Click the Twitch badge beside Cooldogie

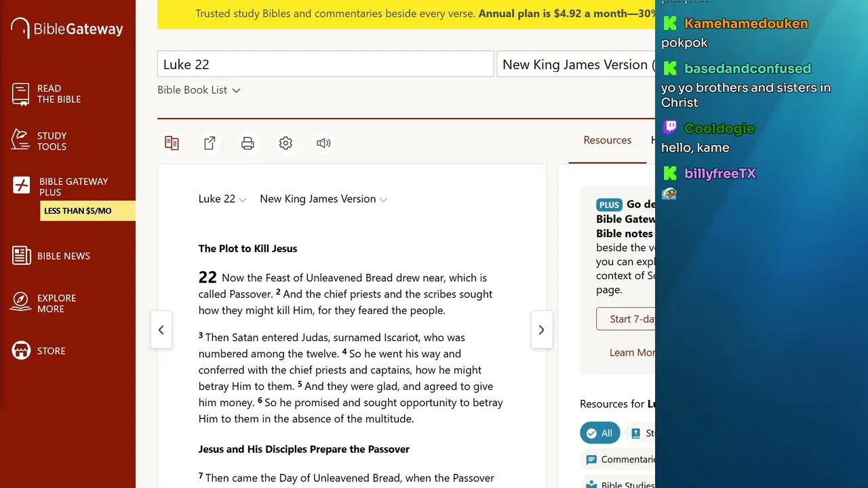click(670, 127)
